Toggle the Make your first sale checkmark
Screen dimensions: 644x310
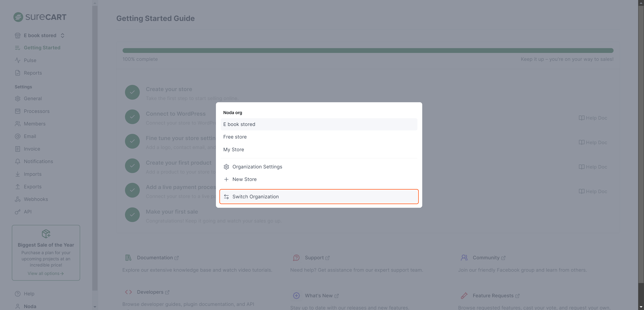[132, 215]
